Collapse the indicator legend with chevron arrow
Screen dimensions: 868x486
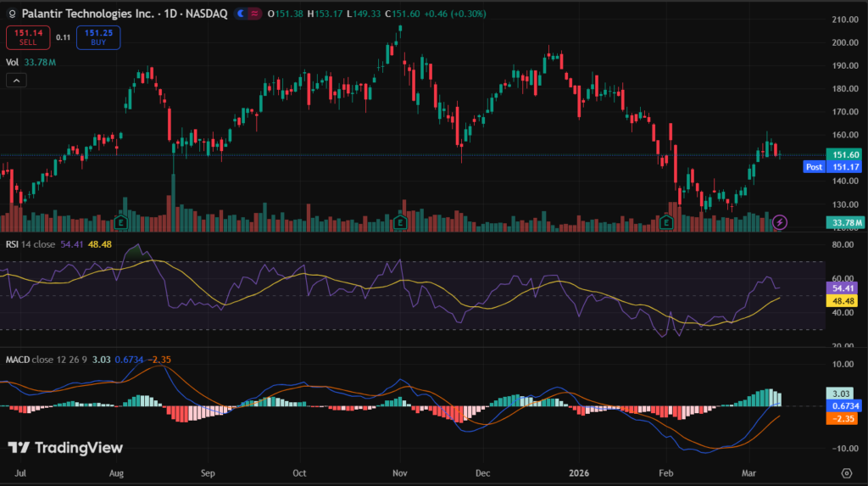coord(17,81)
